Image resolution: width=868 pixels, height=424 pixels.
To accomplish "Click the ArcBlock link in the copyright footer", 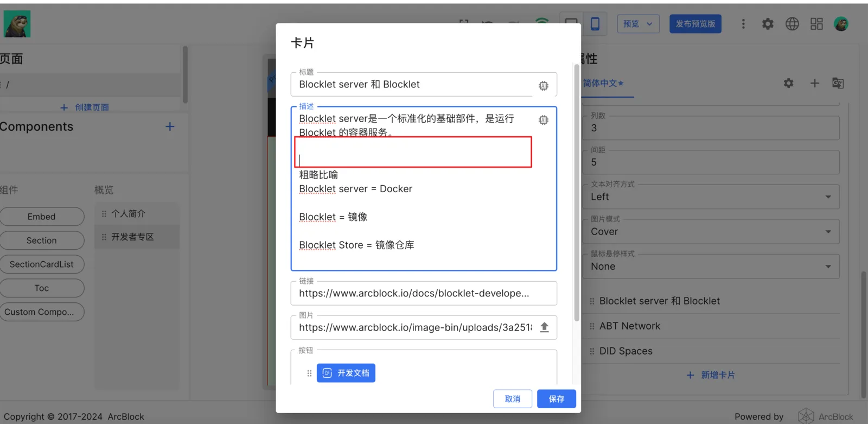I will [126, 417].
